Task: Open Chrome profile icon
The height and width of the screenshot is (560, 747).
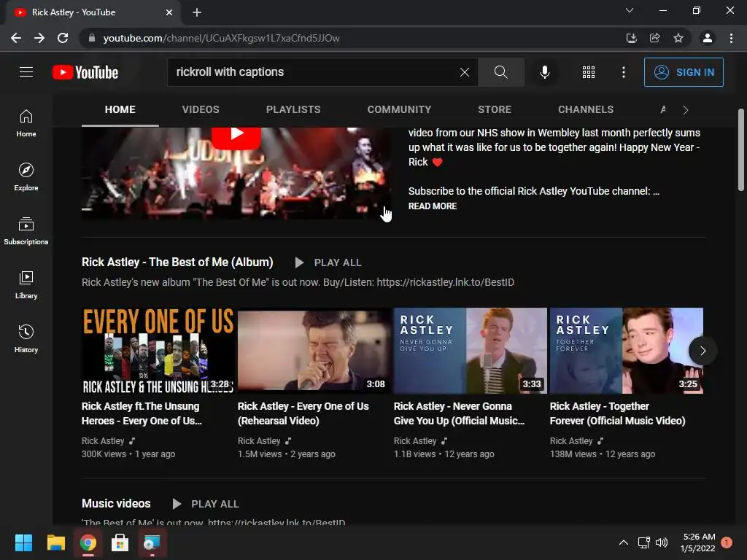Action: (708, 38)
